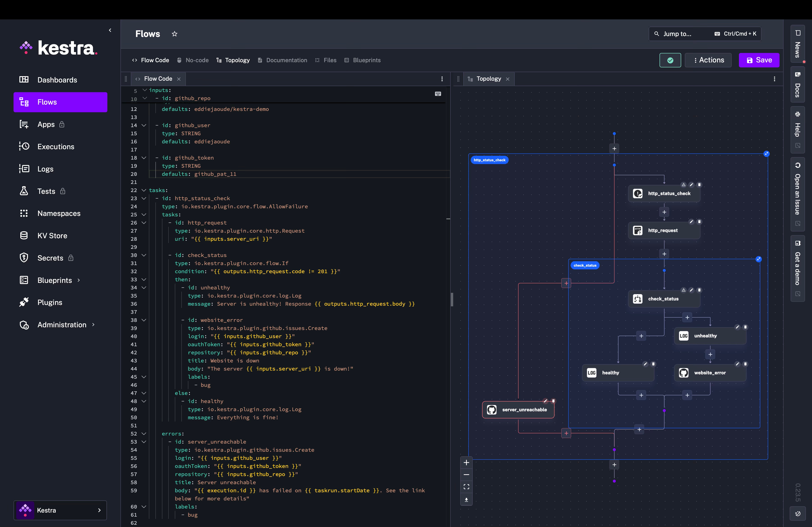Image resolution: width=812 pixels, height=527 pixels.
Task: Star the Flows page as favorite
Action: [x=174, y=34]
